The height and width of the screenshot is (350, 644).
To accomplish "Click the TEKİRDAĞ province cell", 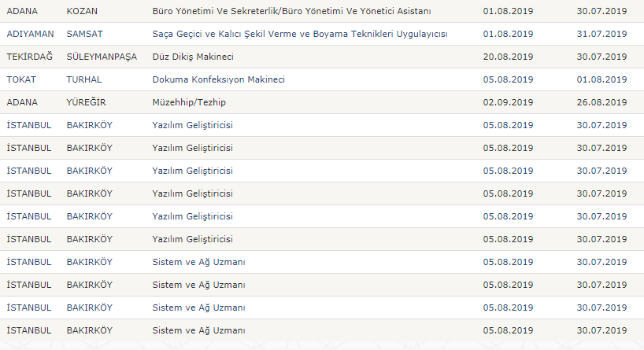I will [28, 57].
